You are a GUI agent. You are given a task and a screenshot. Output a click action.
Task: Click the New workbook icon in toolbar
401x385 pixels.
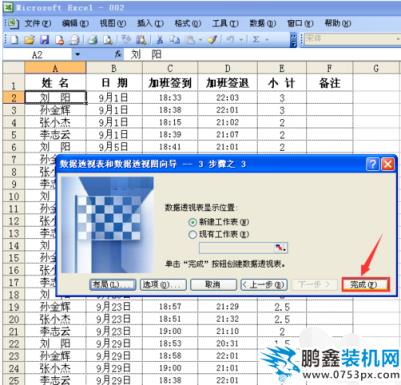point(14,40)
